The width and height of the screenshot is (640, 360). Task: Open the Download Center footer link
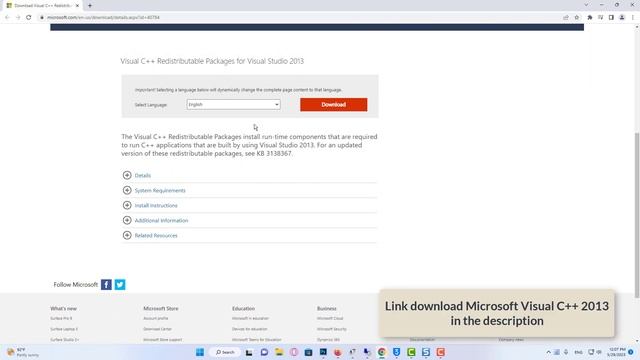pos(158,329)
